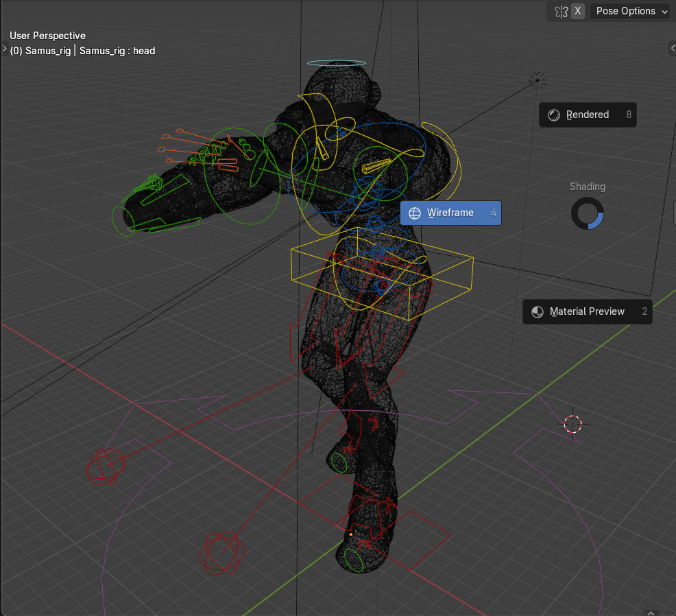This screenshot has height=616, width=676.
Task: Select the light blue head control ring
Action: click(336, 63)
